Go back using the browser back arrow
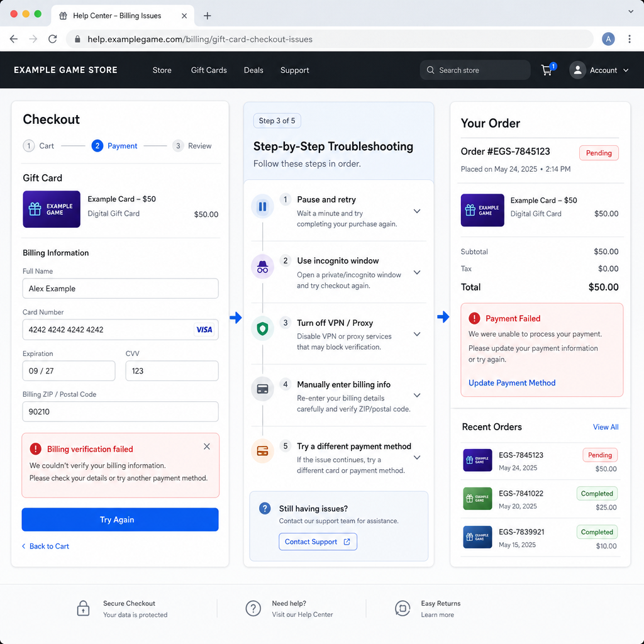The width and height of the screenshot is (644, 644). [14, 39]
